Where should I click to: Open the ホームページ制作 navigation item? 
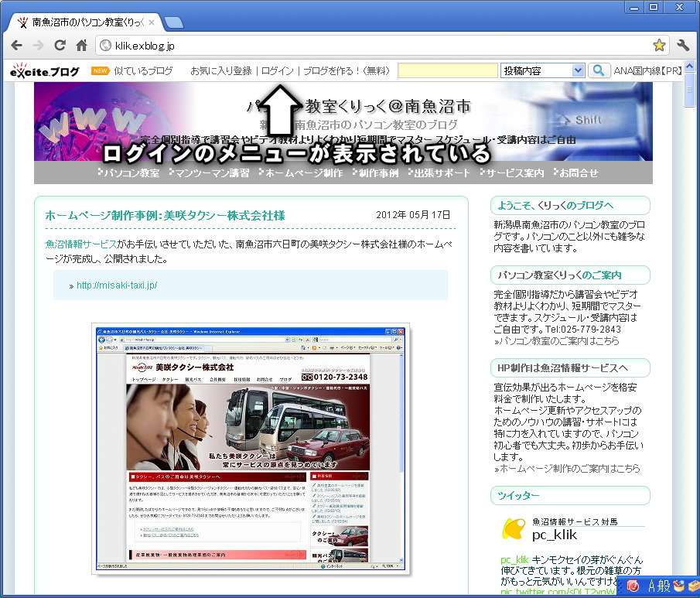point(302,173)
